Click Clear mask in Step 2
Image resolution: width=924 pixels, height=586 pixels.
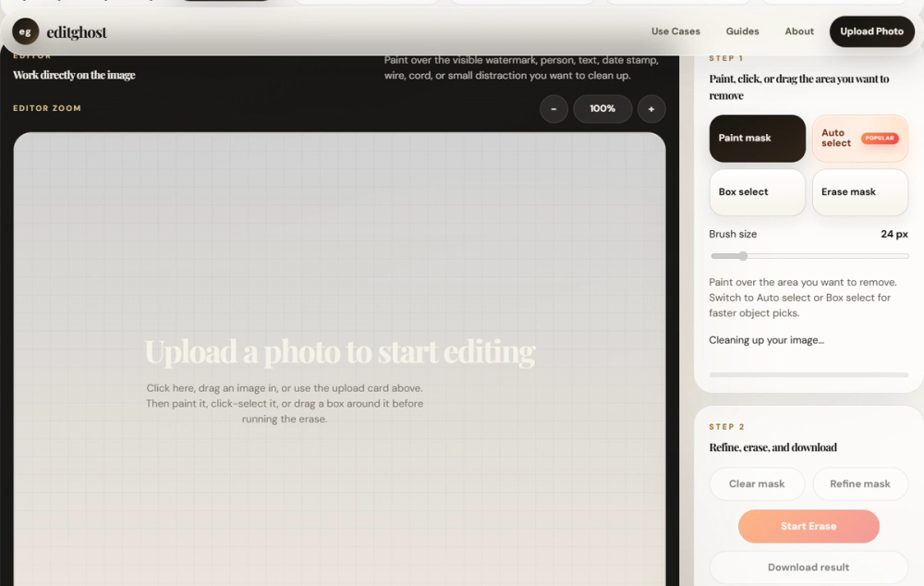click(757, 483)
